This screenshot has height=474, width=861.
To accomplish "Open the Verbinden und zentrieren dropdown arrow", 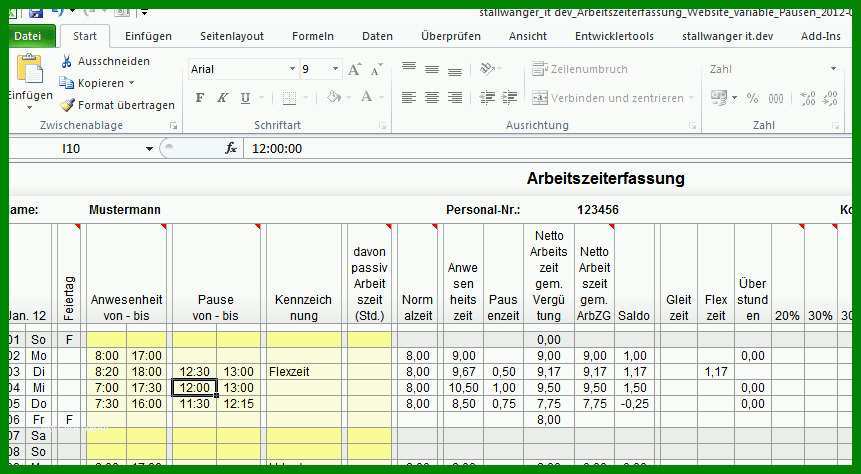I will [x=691, y=98].
